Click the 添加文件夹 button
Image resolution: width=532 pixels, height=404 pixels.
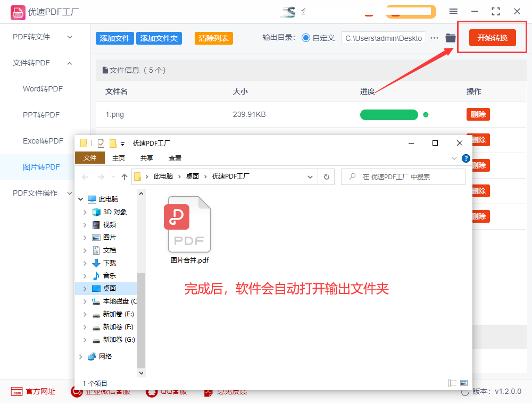pos(159,38)
